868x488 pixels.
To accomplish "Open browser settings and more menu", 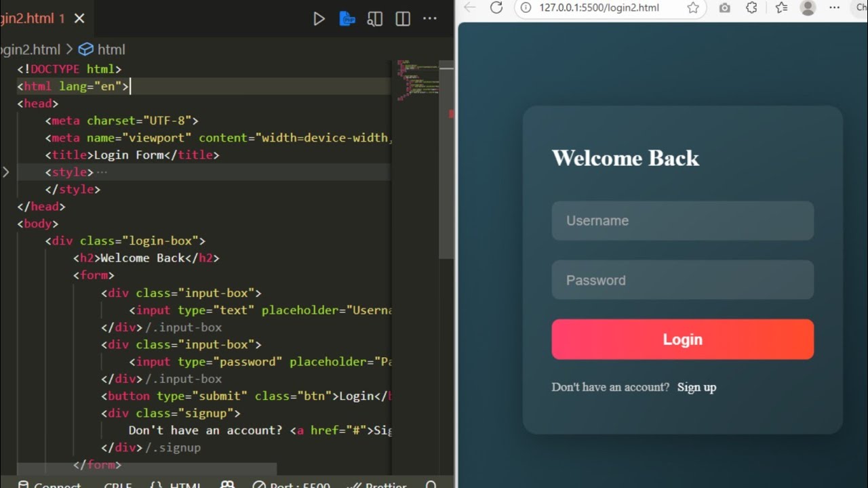I will tap(835, 7).
